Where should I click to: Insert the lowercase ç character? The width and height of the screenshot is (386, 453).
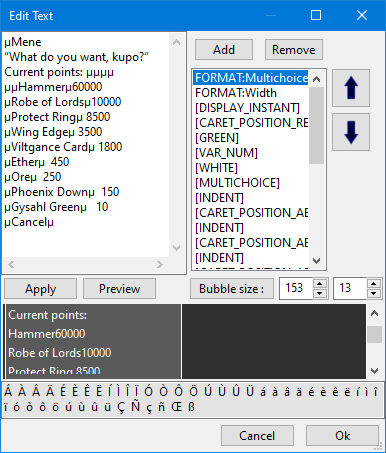(149, 407)
